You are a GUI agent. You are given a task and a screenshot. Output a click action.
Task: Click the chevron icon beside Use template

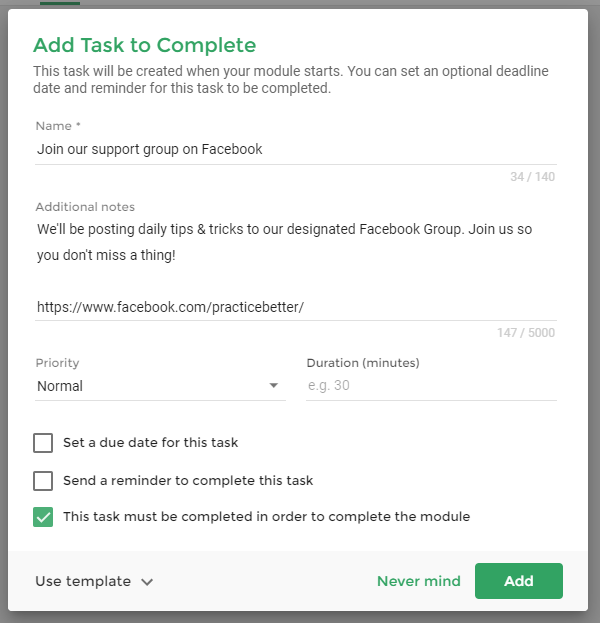147,582
